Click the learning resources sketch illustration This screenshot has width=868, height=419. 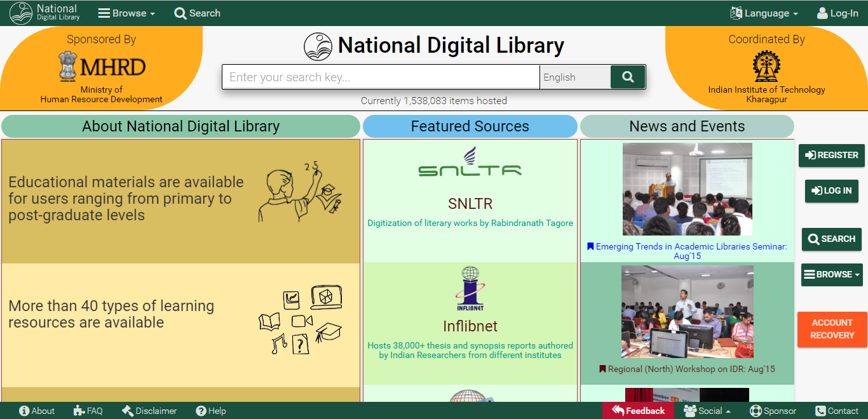pos(300,320)
